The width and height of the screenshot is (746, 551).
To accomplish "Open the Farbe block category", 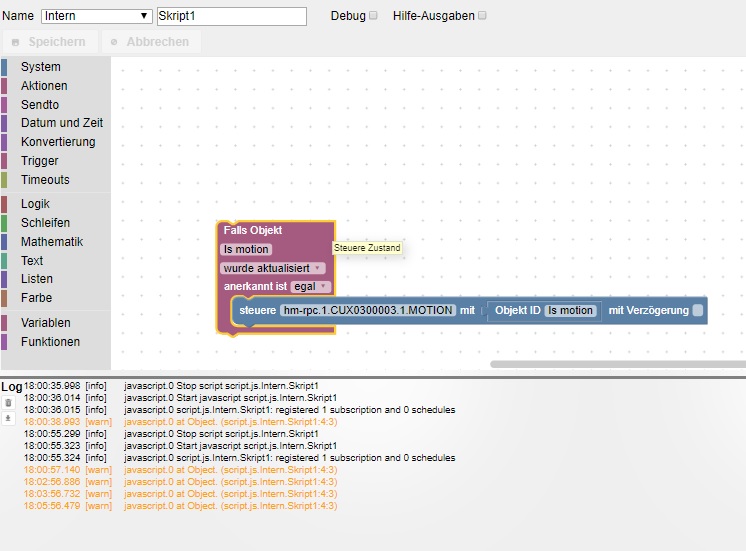I will (56, 298).
